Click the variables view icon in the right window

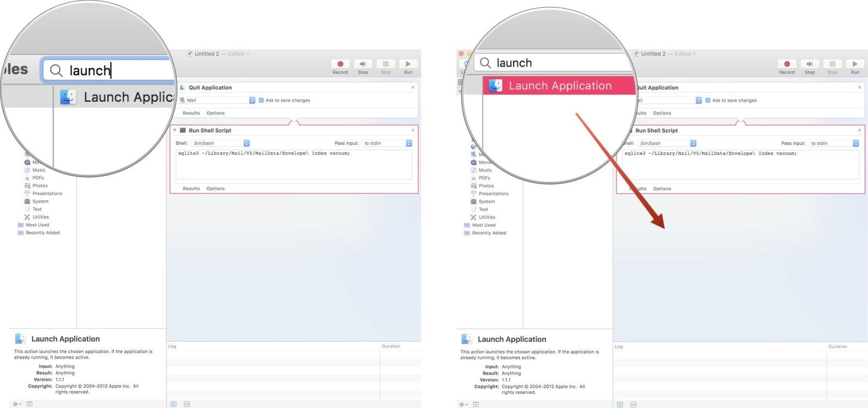[x=633, y=404]
